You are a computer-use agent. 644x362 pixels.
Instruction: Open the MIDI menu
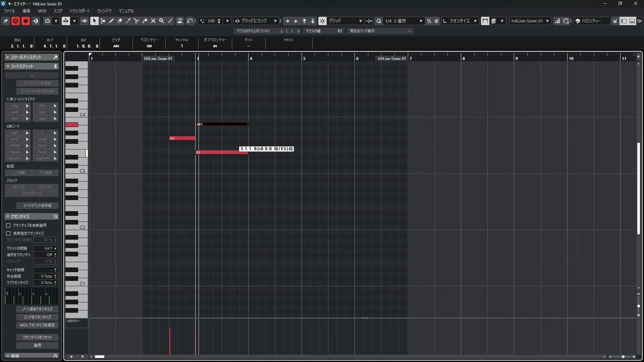pyautogui.click(x=42, y=11)
